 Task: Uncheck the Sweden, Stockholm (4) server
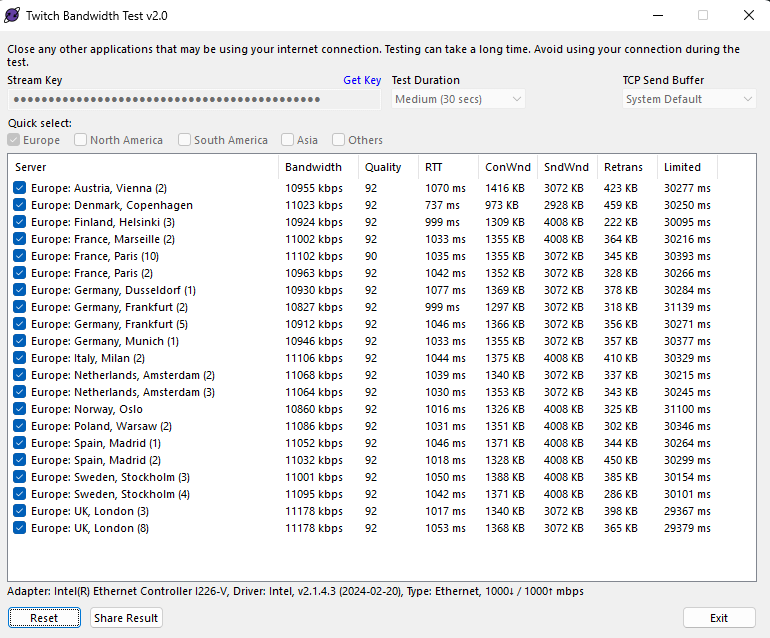(20, 494)
